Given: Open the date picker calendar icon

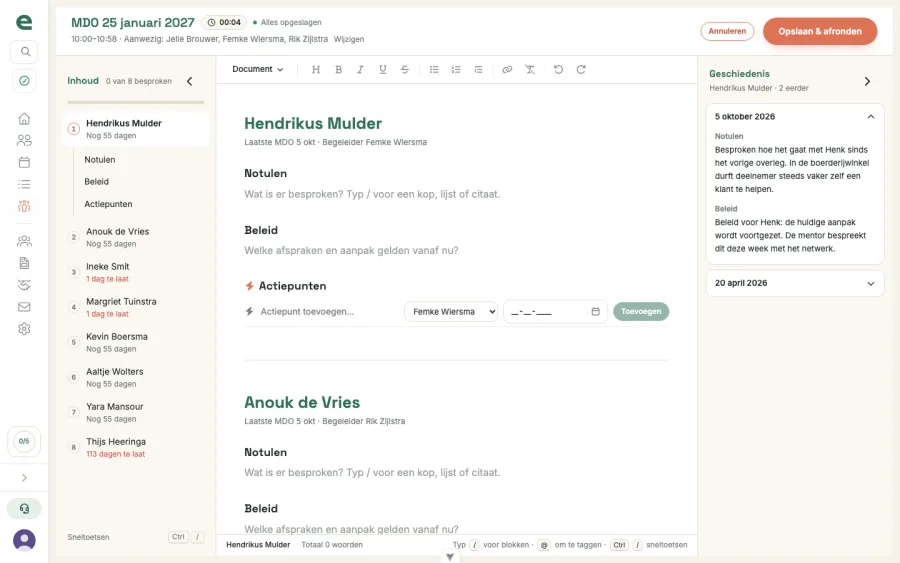Looking at the screenshot, I should 595,312.
